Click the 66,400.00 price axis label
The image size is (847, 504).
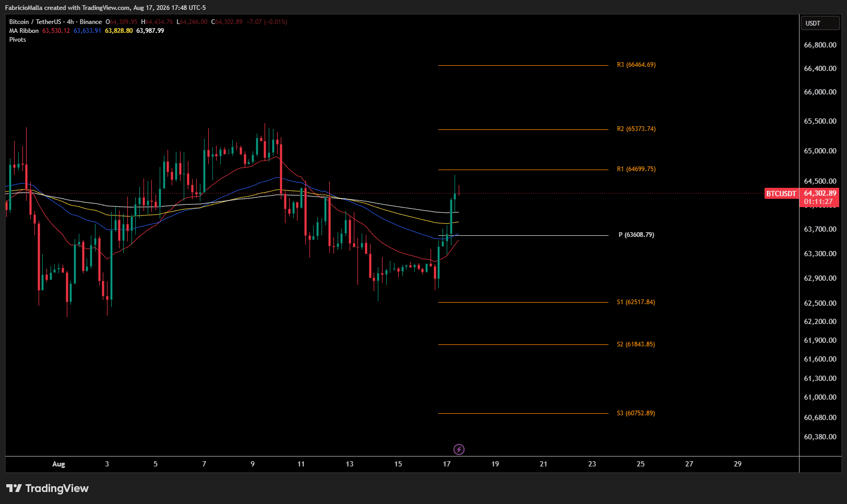pyautogui.click(x=820, y=68)
